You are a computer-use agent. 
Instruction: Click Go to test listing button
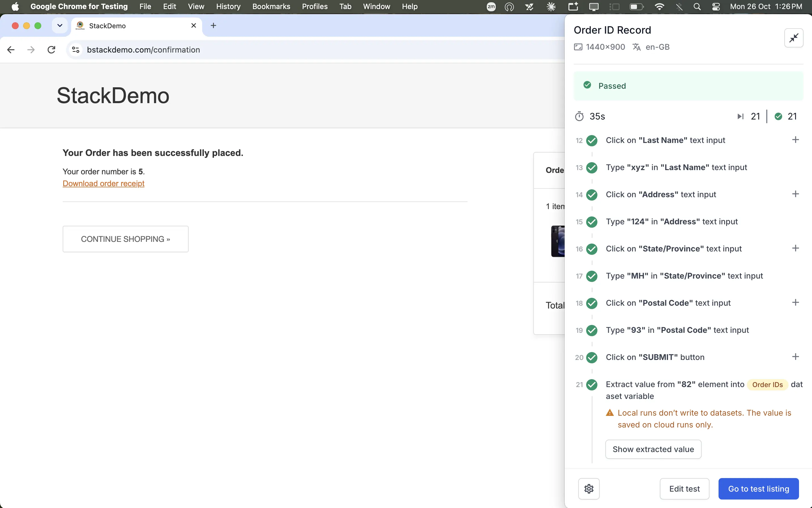click(759, 489)
